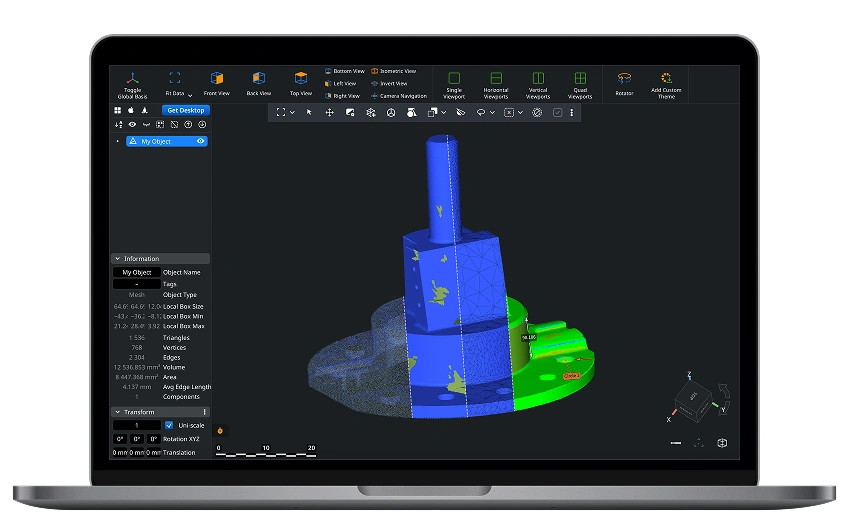Select the arrow pointer tool
This screenshot has width=849, height=526.
point(309,113)
